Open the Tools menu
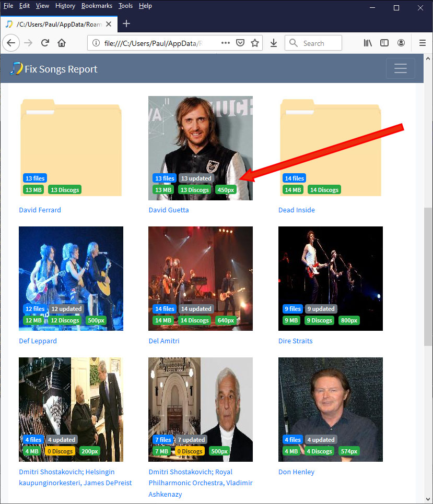This screenshot has width=433, height=504. point(125,6)
